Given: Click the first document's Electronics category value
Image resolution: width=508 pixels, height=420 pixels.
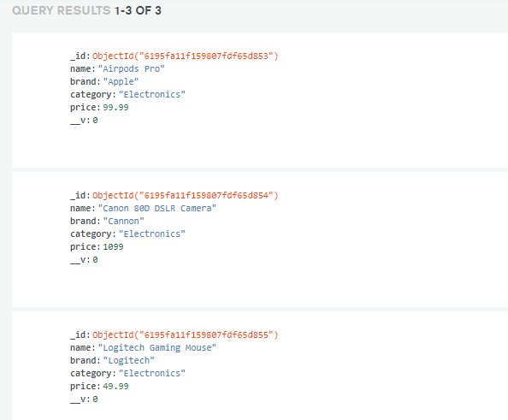Looking at the screenshot, I should coord(152,95).
